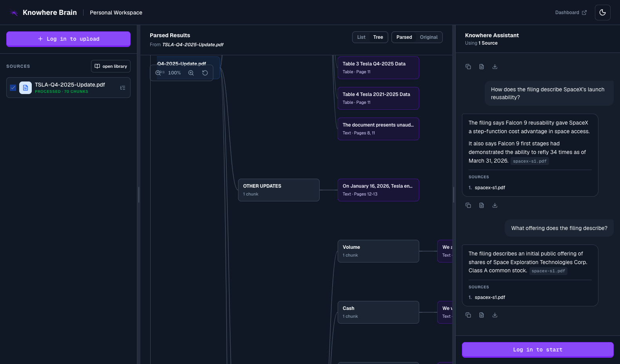Click the document icon under the public offering answer
This screenshot has width=620, height=364.
[482, 315]
